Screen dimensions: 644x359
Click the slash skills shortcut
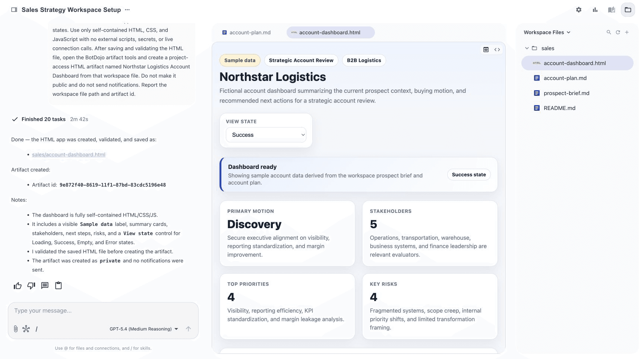tap(36, 329)
